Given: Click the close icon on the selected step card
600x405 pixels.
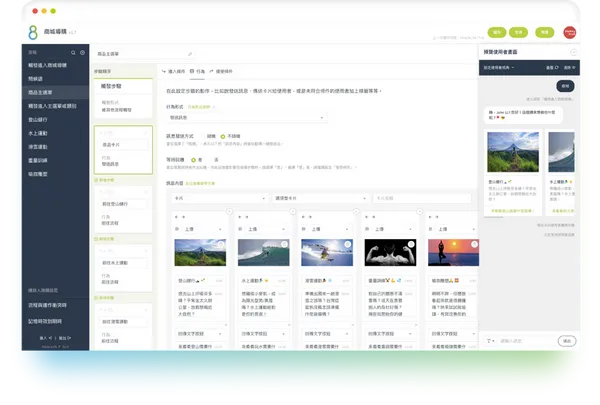Looking at the screenshot, I should click(x=146, y=133).
